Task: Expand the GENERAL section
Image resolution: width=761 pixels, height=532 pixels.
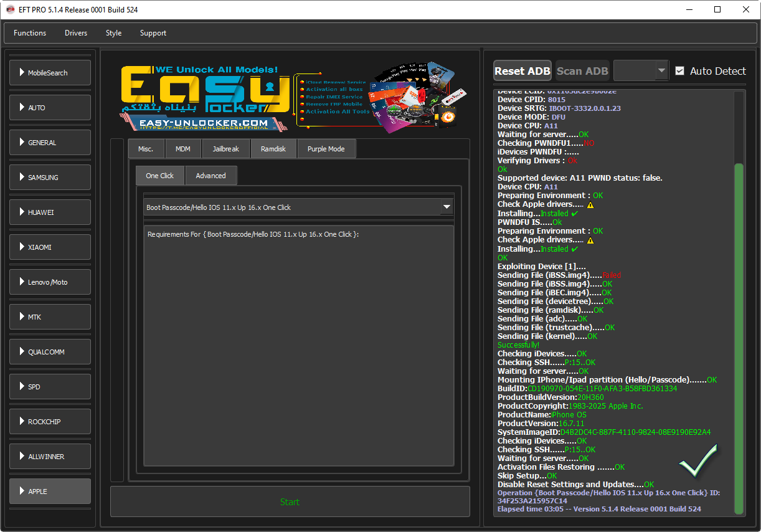Action: point(50,143)
